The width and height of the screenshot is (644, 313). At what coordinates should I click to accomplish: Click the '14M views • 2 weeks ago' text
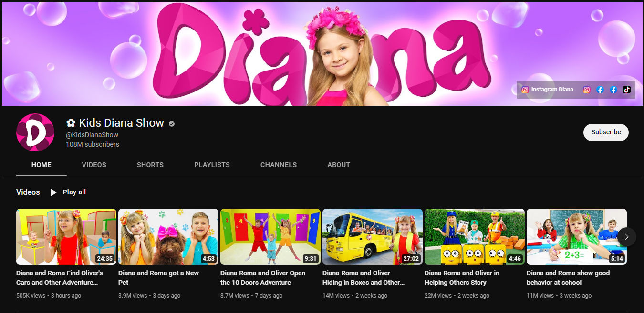click(x=354, y=296)
